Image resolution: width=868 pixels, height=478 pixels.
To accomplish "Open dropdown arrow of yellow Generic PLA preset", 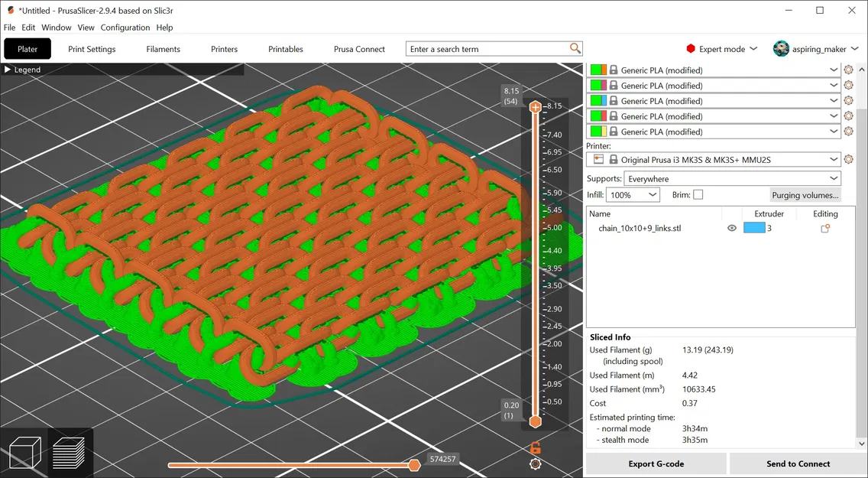I will [834, 132].
